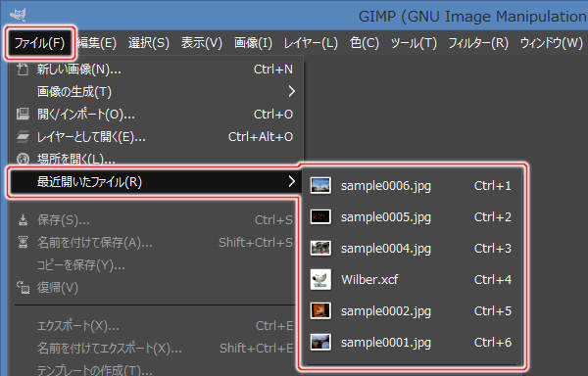This screenshot has height=376, width=588.
Task: Click the GIMP Wilber icon in title bar
Action: pyautogui.click(x=18, y=15)
